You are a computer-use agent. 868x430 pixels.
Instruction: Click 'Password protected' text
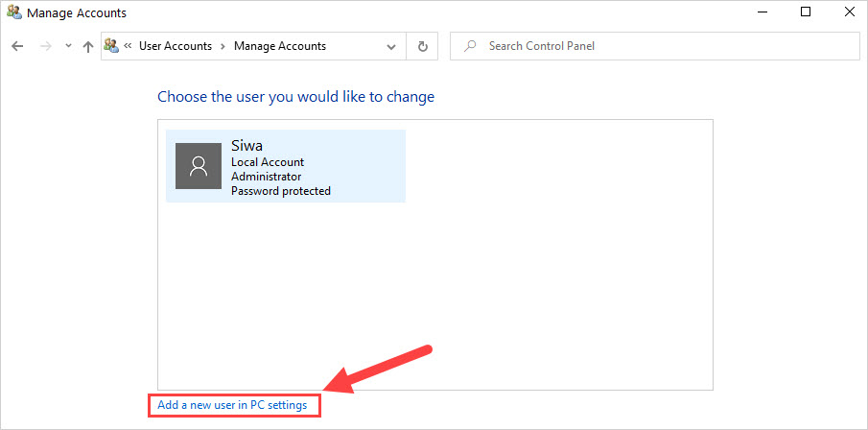click(x=281, y=191)
